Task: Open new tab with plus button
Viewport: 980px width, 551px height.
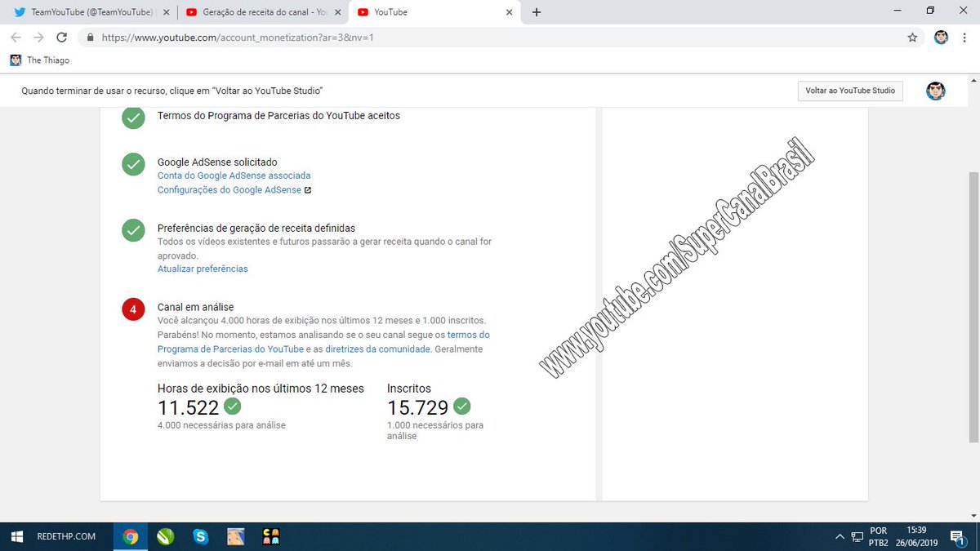Action: coord(537,12)
